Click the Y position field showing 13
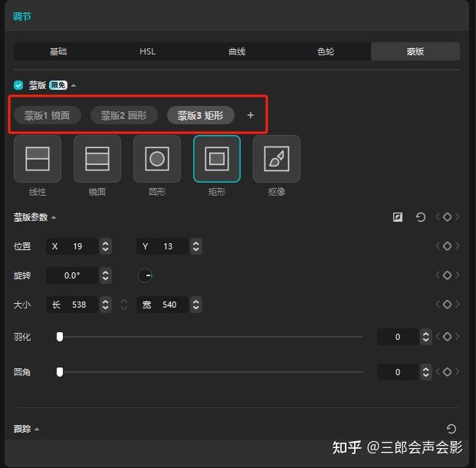 coord(162,246)
